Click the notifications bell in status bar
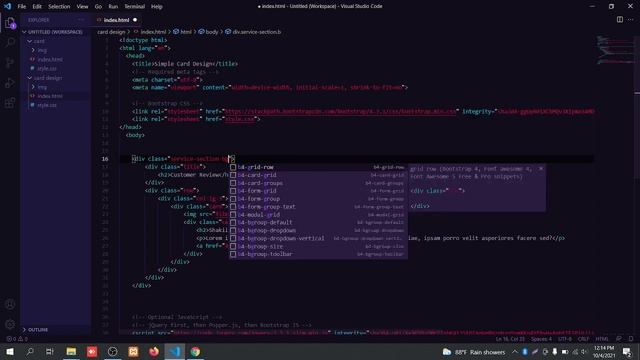 (631, 339)
